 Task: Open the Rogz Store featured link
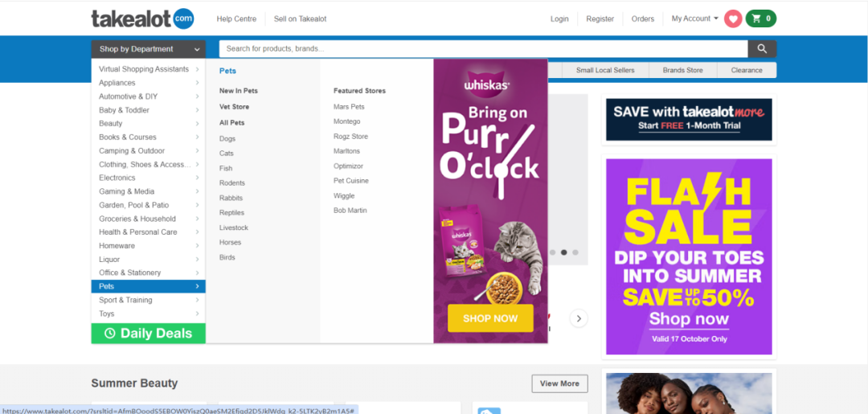tap(350, 137)
